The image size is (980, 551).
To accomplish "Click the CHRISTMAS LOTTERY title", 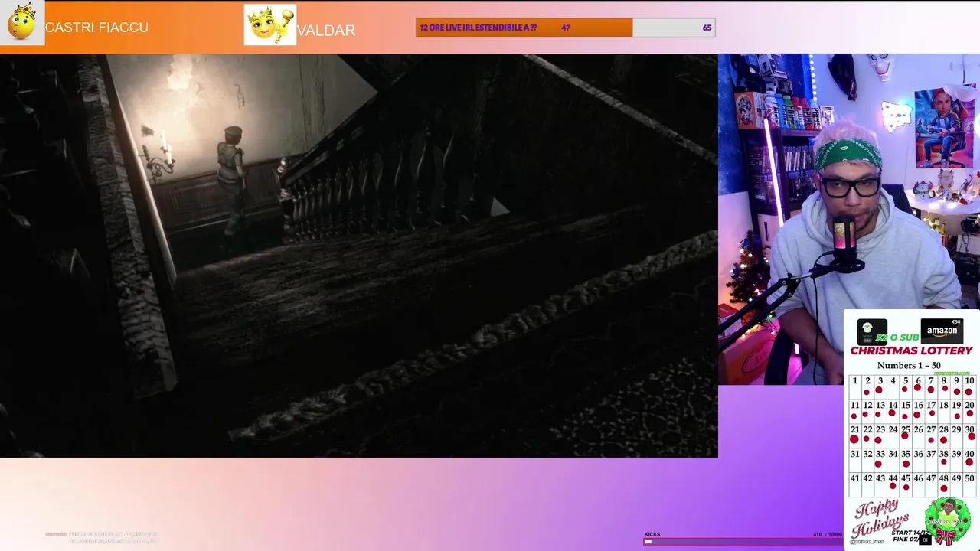I will (x=911, y=350).
